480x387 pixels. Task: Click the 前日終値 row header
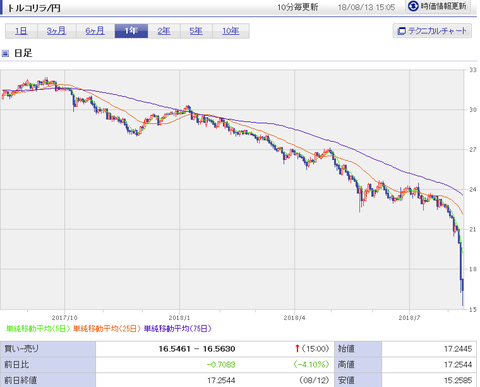(x=48, y=380)
